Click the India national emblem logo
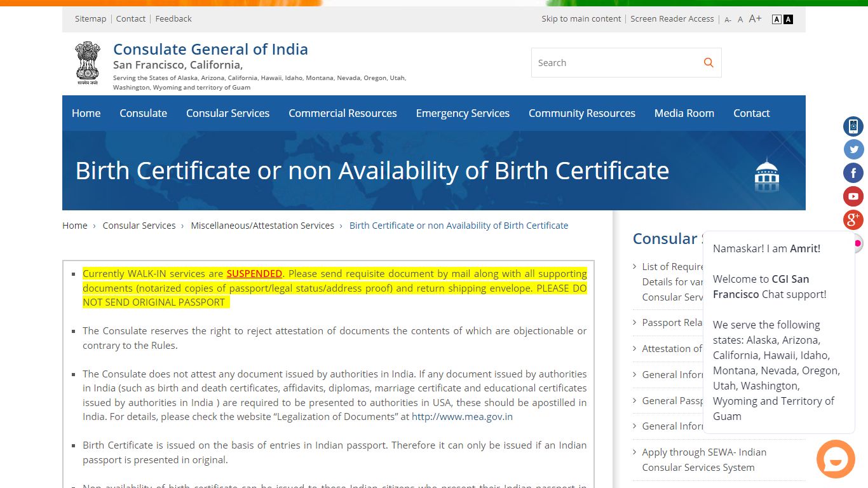 click(88, 64)
